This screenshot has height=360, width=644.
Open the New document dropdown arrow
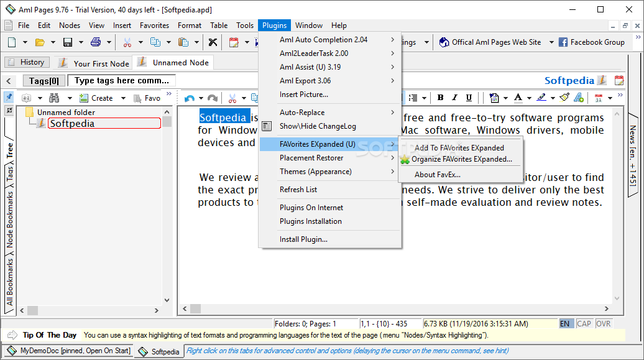pyautogui.click(x=25, y=42)
